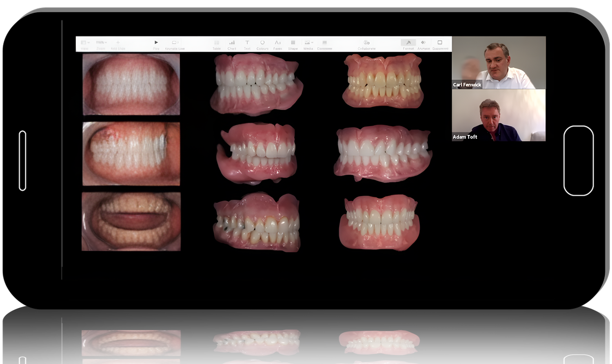Click the Chart icon
Viewport: 612px width, 364px height.
232,43
